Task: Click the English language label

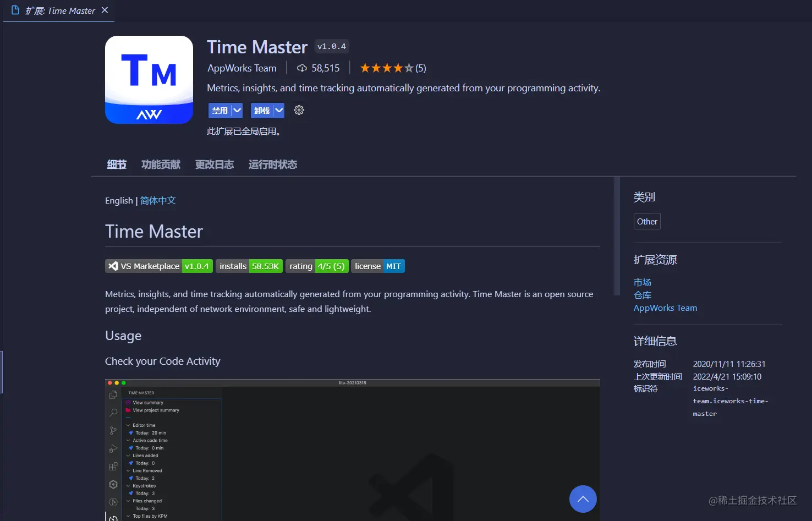Action: (119, 200)
